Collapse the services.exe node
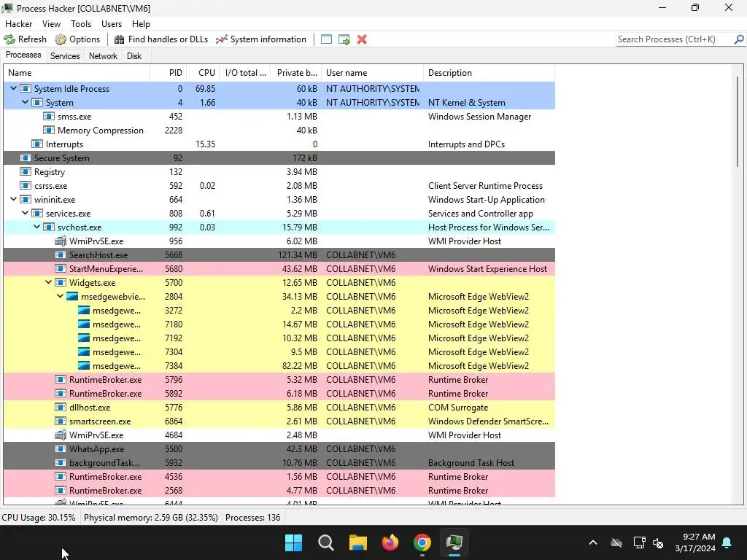 pos(26,214)
